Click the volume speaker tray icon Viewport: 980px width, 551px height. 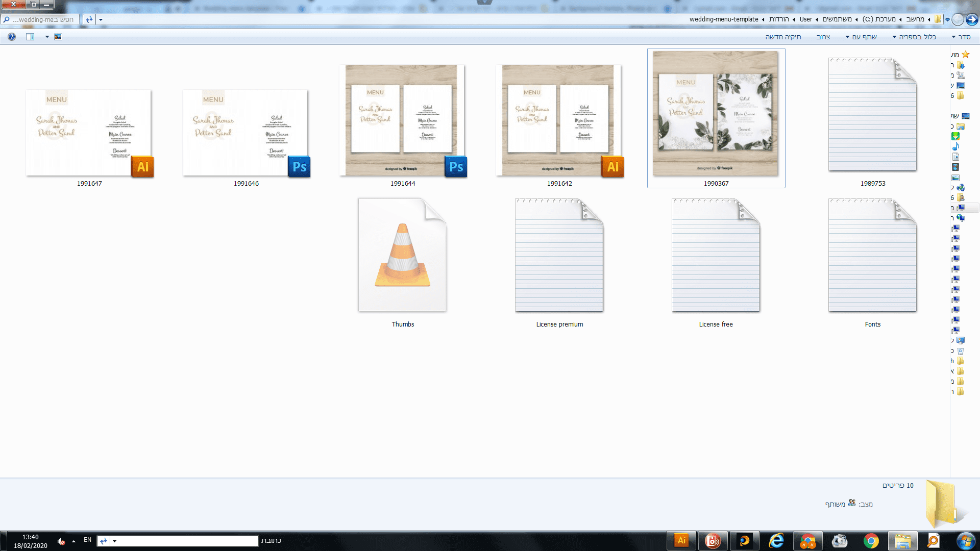tap(61, 541)
